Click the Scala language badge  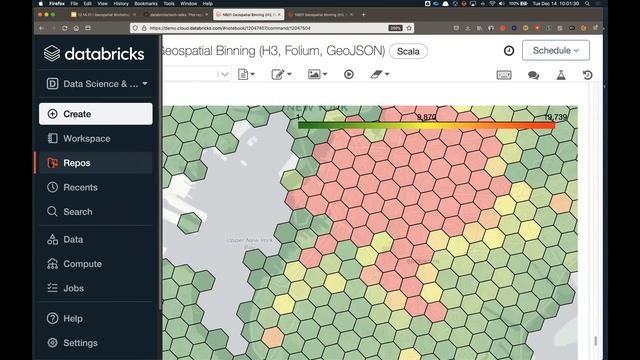click(x=408, y=51)
